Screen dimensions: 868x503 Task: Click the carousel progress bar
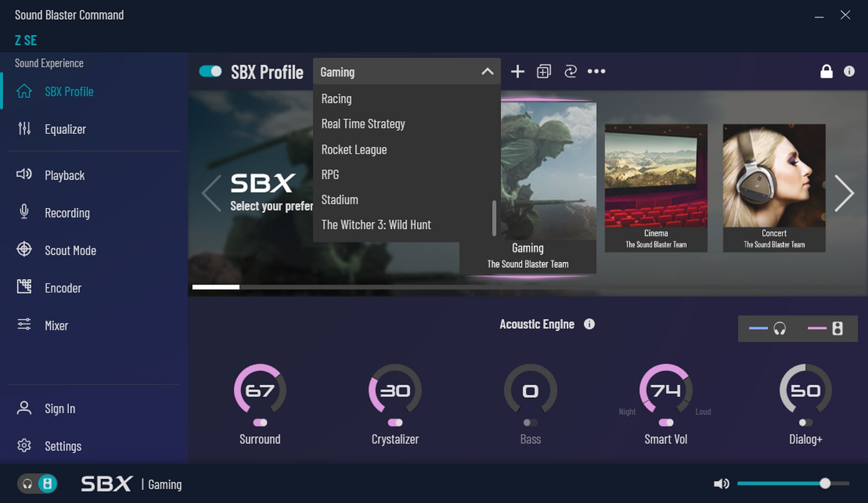pyautogui.click(x=527, y=287)
